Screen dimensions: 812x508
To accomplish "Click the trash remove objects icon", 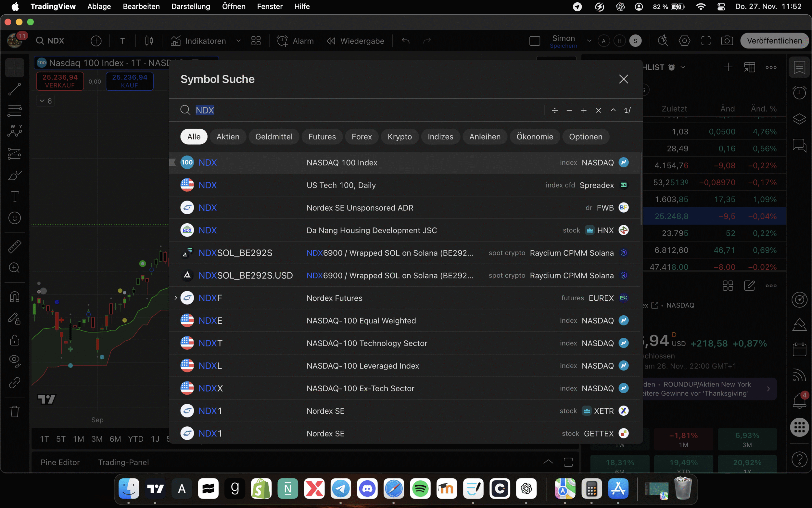I will pyautogui.click(x=14, y=411).
